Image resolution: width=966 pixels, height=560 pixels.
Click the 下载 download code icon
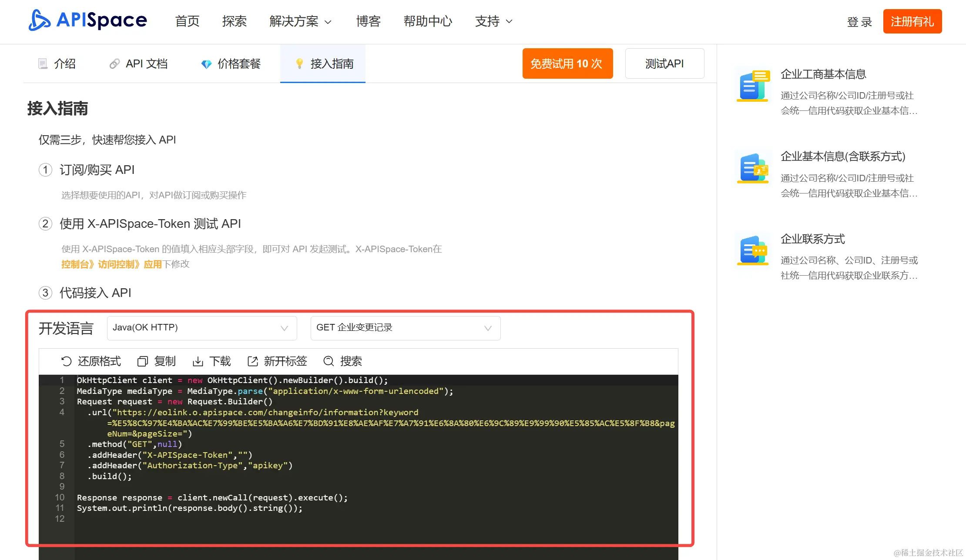[198, 361]
